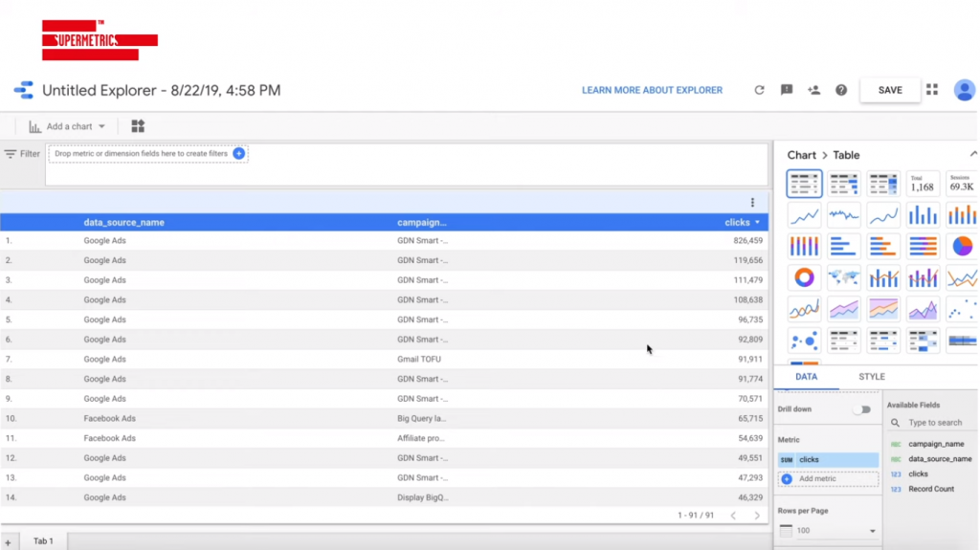Click the Data Studio logo icon

tap(24, 90)
